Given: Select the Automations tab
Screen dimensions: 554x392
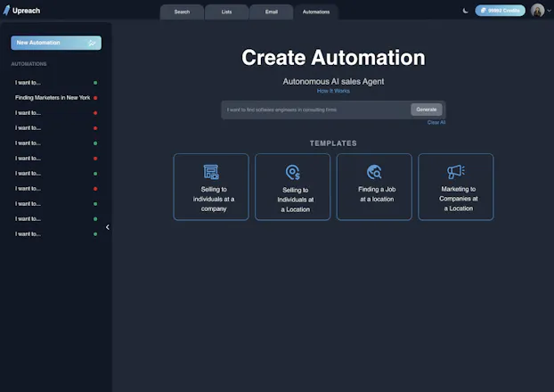Looking at the screenshot, I should pos(316,12).
